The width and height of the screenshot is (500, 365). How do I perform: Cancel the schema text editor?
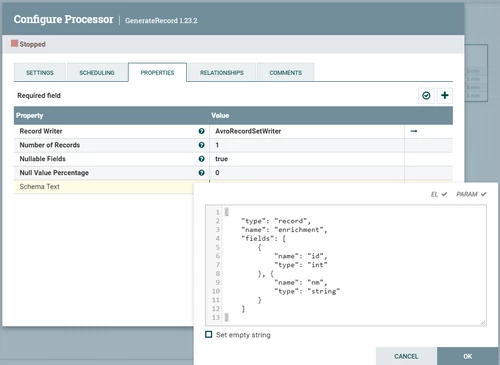(x=406, y=356)
